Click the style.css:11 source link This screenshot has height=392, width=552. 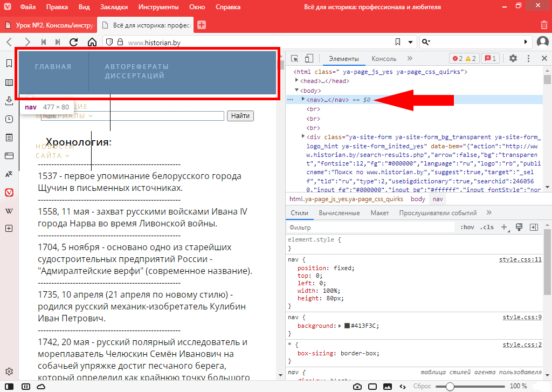pyautogui.click(x=520, y=259)
